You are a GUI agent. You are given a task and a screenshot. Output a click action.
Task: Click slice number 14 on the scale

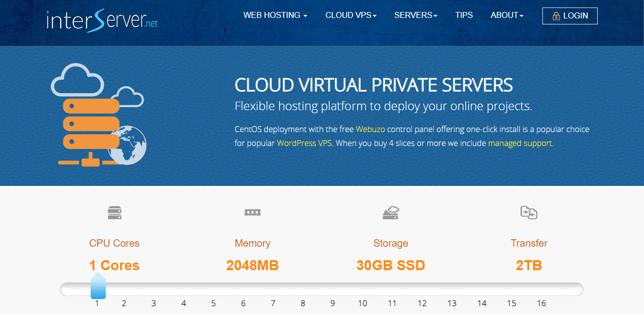pyautogui.click(x=482, y=303)
